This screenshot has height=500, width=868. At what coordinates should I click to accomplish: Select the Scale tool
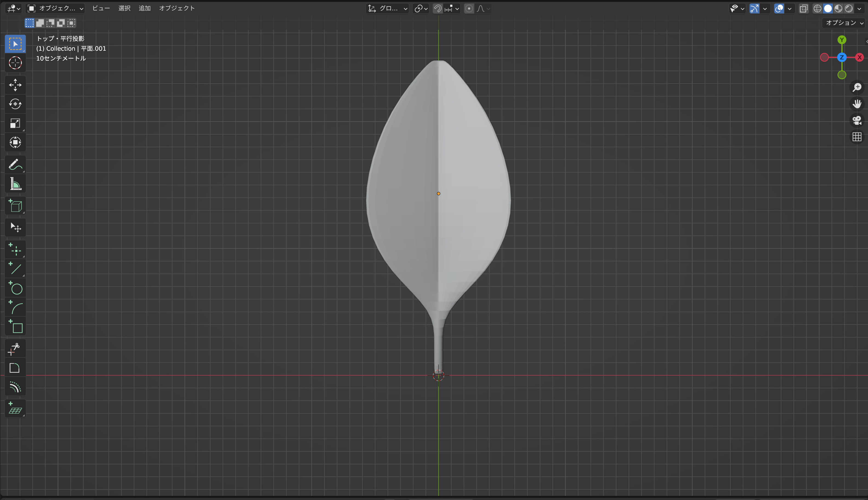coord(15,123)
